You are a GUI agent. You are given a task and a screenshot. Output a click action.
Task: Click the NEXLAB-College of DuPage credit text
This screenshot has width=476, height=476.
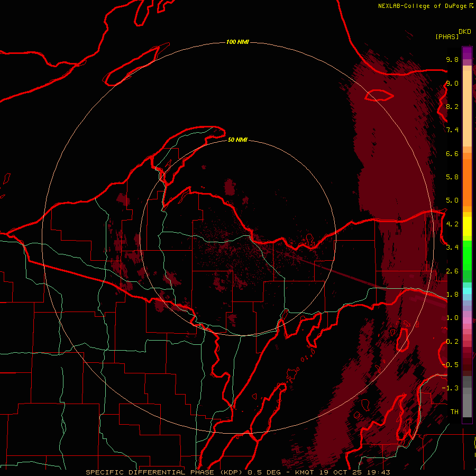coord(425,6)
